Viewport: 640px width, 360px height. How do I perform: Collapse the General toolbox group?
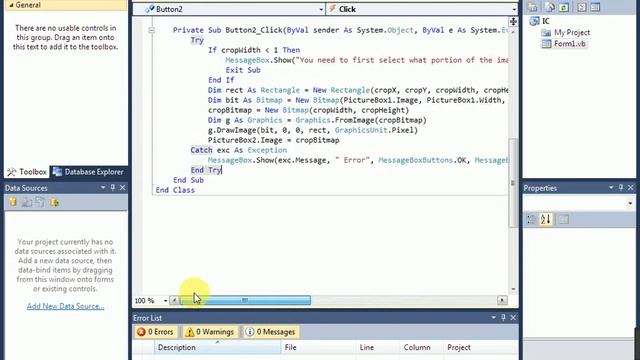11,5
